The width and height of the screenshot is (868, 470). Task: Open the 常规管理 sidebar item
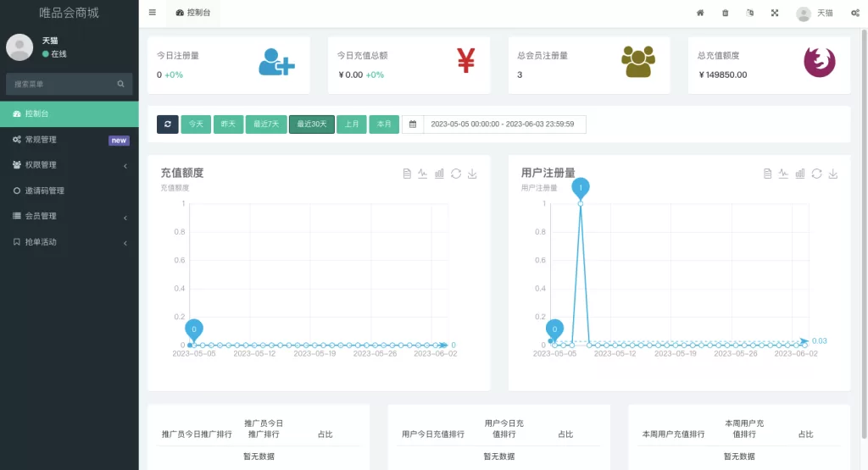pyautogui.click(x=70, y=140)
